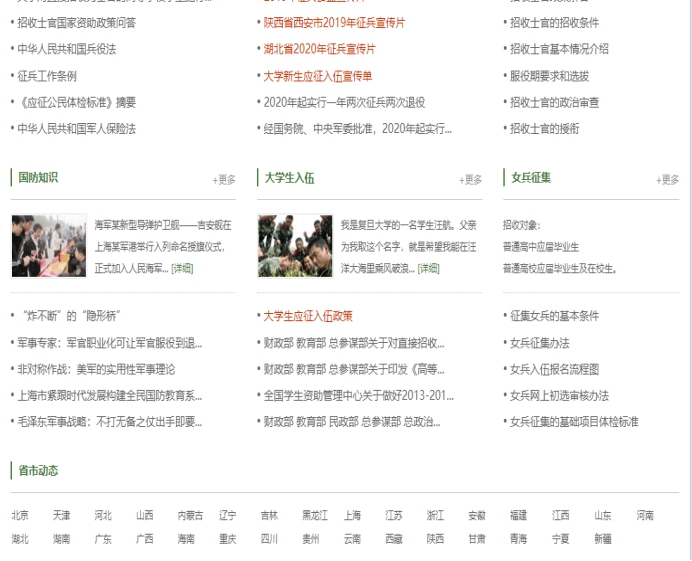
Task: Open the 中华人民共和国兵役法 link
Action: (66, 49)
